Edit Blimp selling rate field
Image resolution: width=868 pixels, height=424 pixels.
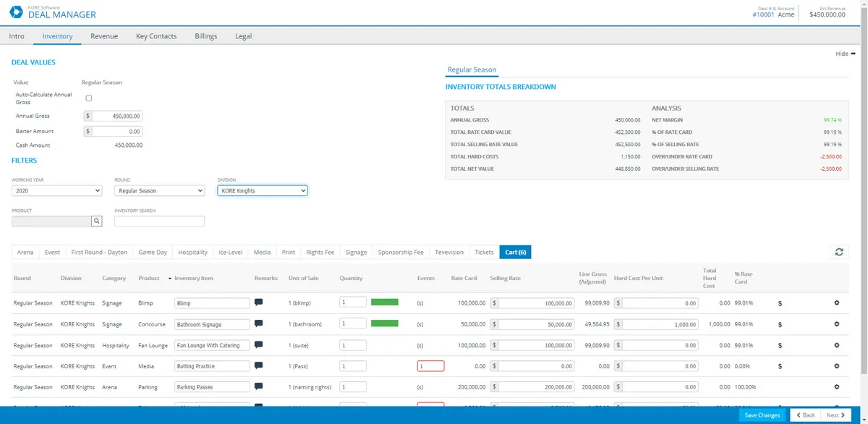pyautogui.click(x=537, y=304)
